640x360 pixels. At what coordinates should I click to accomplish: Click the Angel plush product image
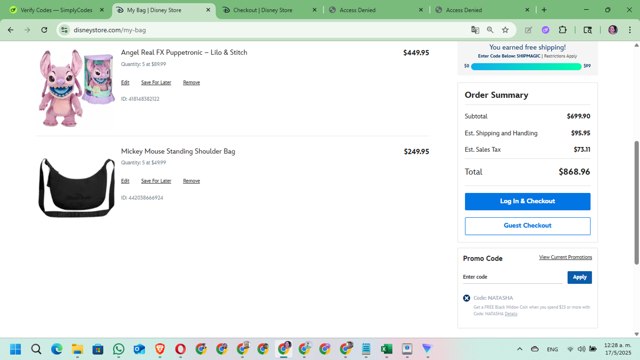76,88
